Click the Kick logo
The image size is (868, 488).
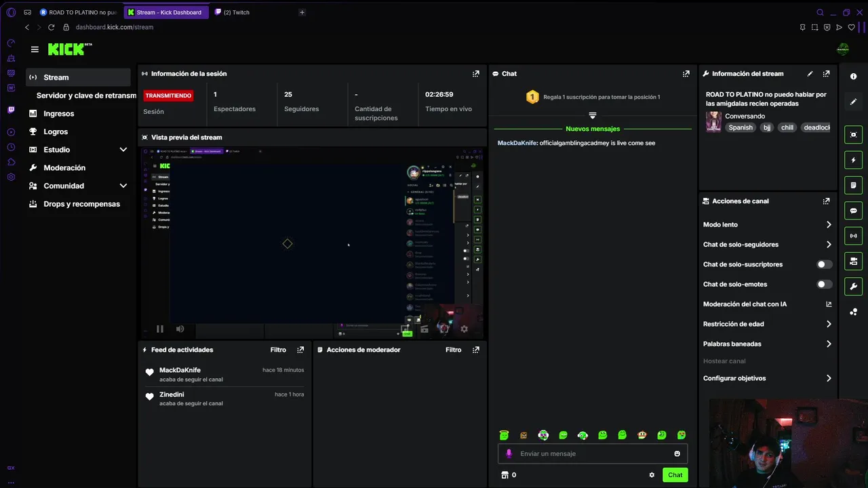(70, 49)
